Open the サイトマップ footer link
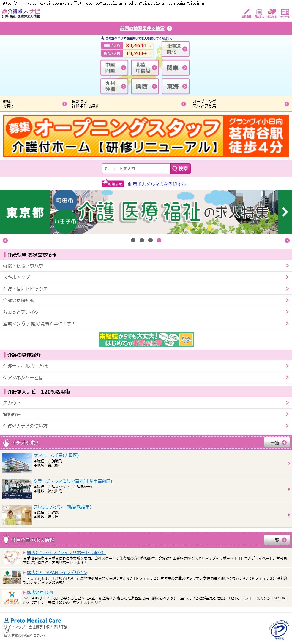 pyautogui.click(x=15, y=627)
